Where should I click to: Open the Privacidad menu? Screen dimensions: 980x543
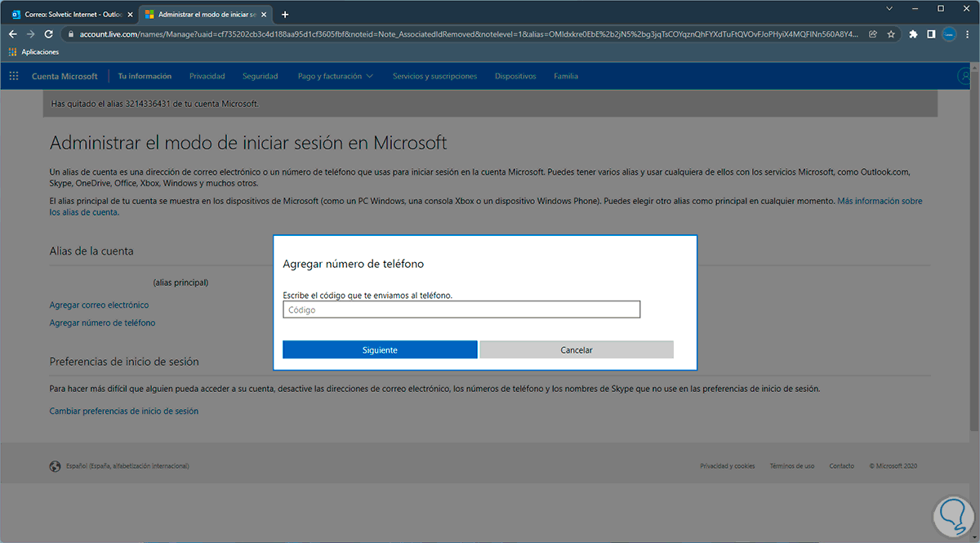(207, 76)
